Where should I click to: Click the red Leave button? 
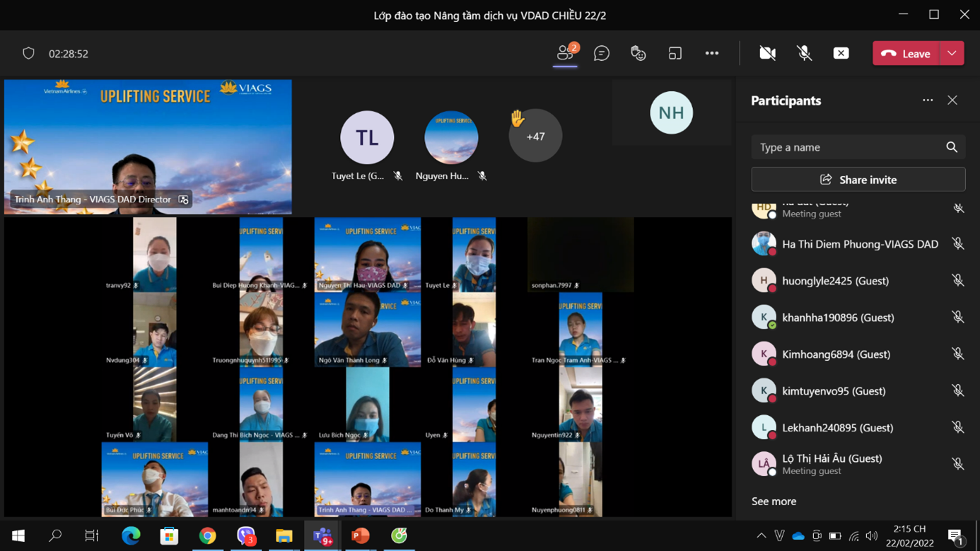point(906,54)
